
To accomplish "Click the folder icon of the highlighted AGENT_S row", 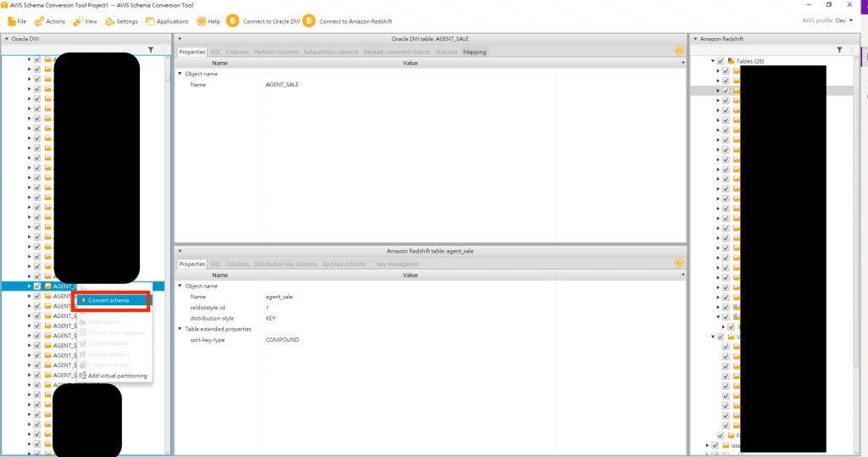I will click(x=48, y=286).
